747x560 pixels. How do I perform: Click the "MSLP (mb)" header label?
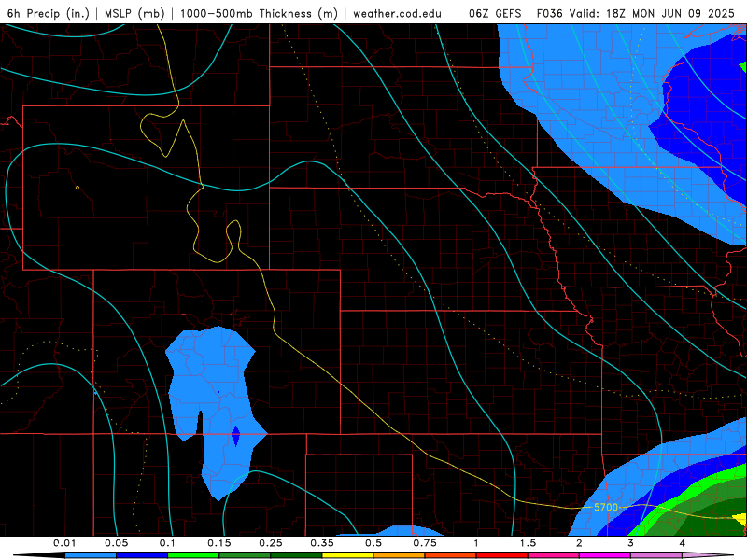[x=134, y=13]
